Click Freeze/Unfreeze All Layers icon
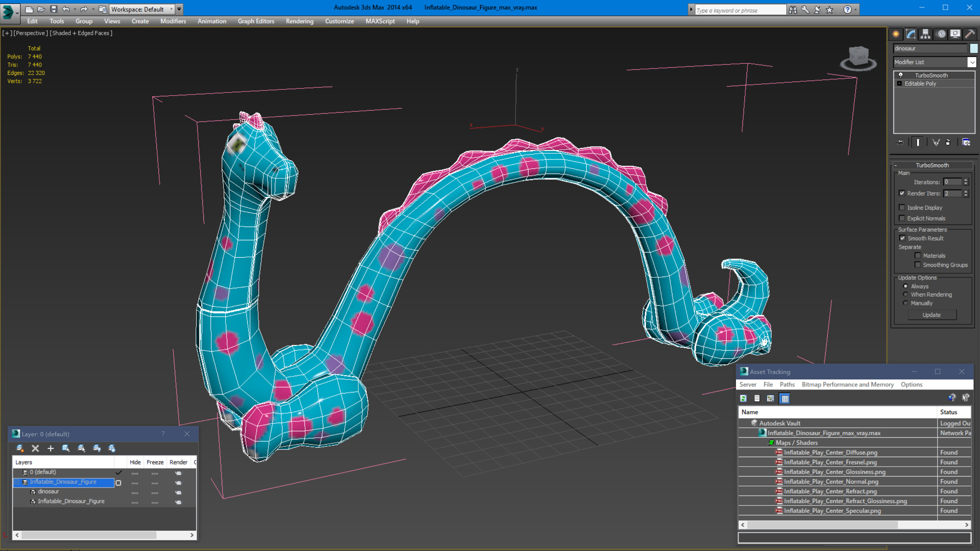This screenshot has width=980, height=551. point(112,448)
